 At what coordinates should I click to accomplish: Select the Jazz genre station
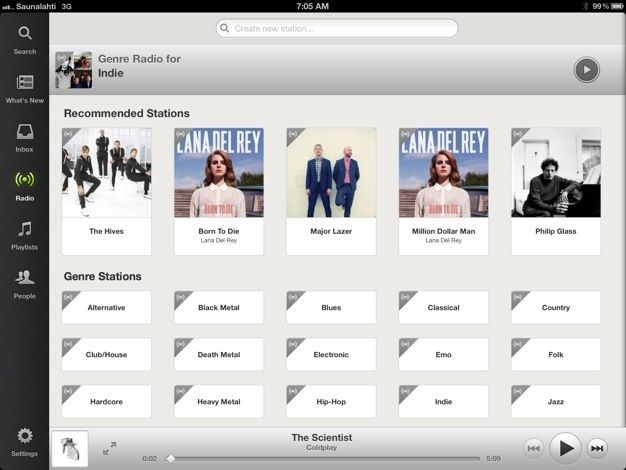tap(556, 401)
